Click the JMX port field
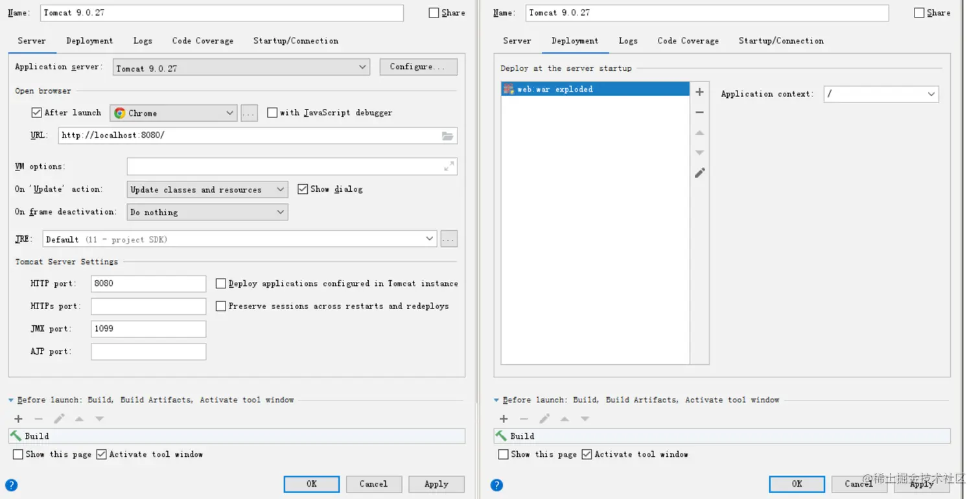980x499 pixels. tap(148, 329)
